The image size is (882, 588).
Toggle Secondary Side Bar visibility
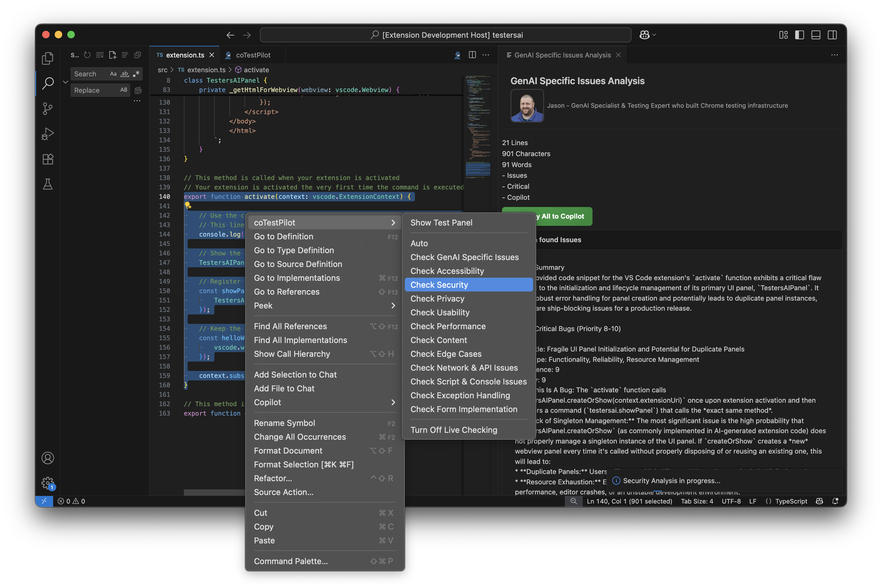[832, 35]
